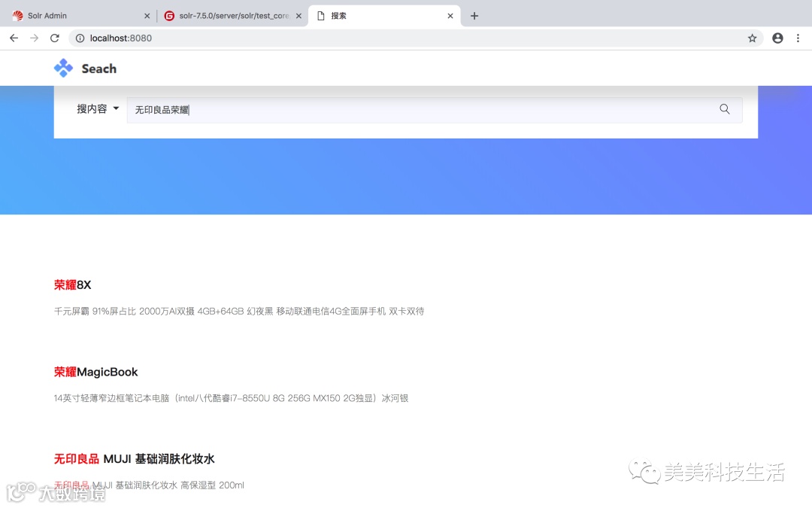The height and width of the screenshot is (508, 812).
Task: Click the 14英寸轻薄窄边框笔记本电脑 description text
Action: [x=231, y=398]
